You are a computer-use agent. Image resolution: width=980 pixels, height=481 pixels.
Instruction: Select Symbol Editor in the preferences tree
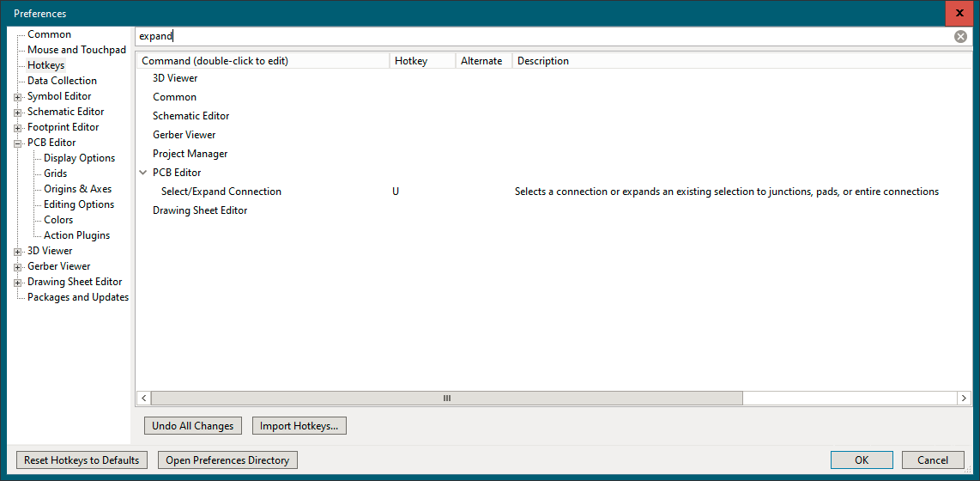point(59,96)
